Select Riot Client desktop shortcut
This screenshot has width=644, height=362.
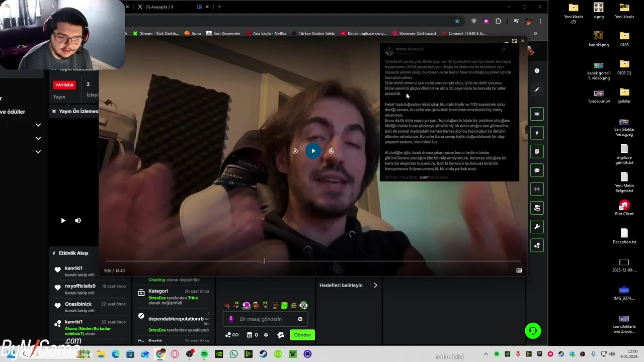(624, 209)
